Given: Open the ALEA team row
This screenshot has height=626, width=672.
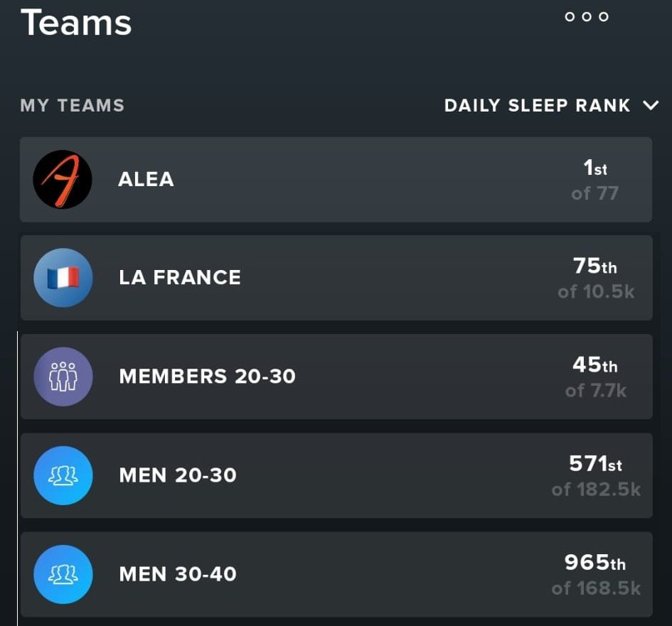Looking at the screenshot, I should tap(336, 180).
